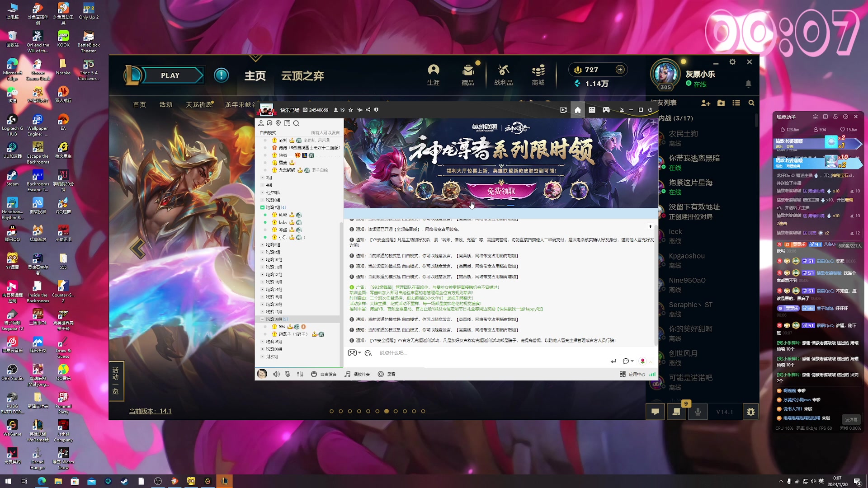Click the YY location pin icon
868x488 pixels.
pyautogui.click(x=278, y=123)
